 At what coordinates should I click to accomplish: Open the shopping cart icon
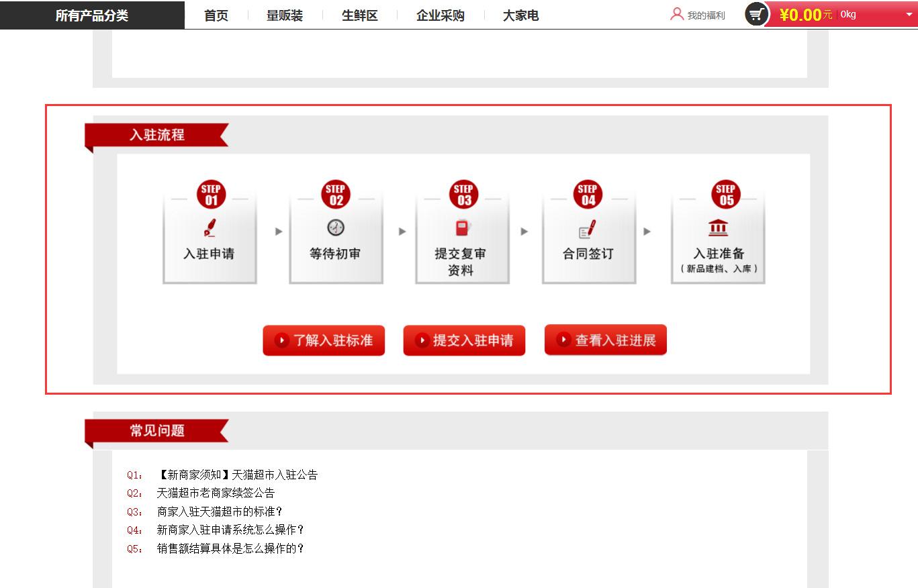pyautogui.click(x=757, y=14)
